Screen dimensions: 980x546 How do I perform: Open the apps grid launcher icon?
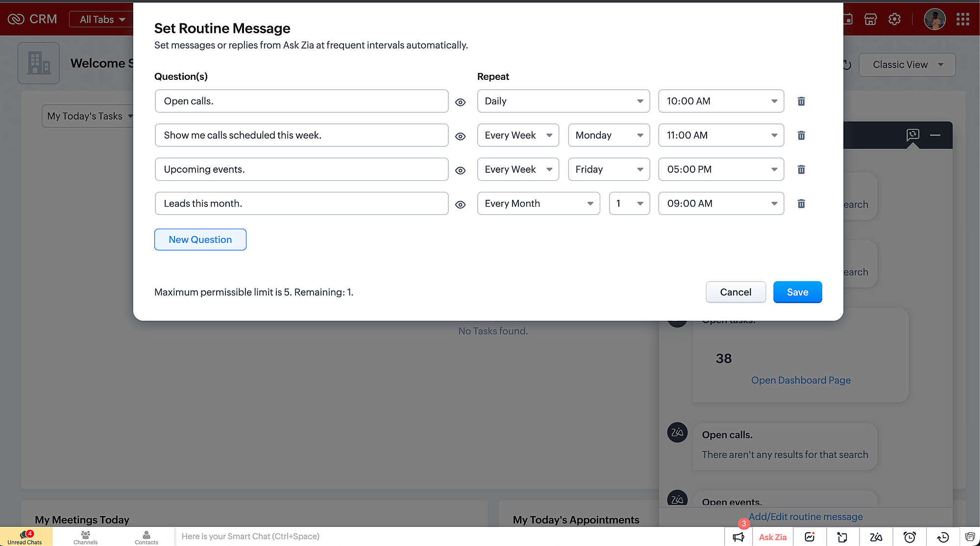(962, 19)
